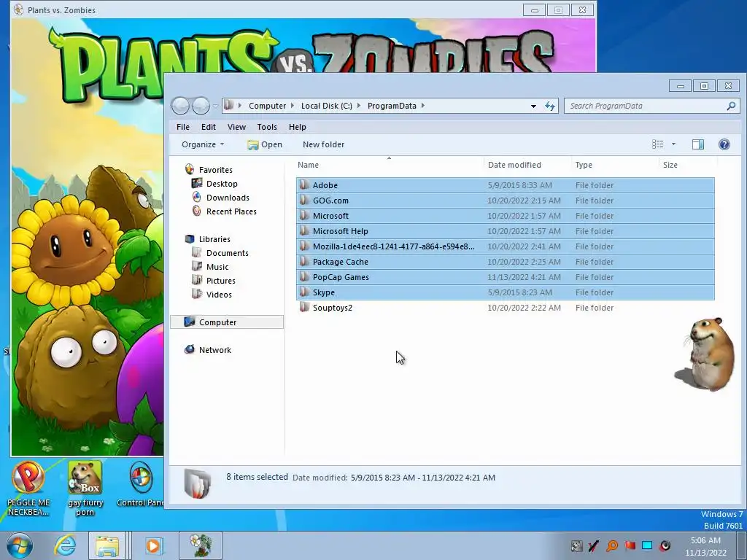Select the Skype folder name
747x560 pixels.
tap(323, 292)
